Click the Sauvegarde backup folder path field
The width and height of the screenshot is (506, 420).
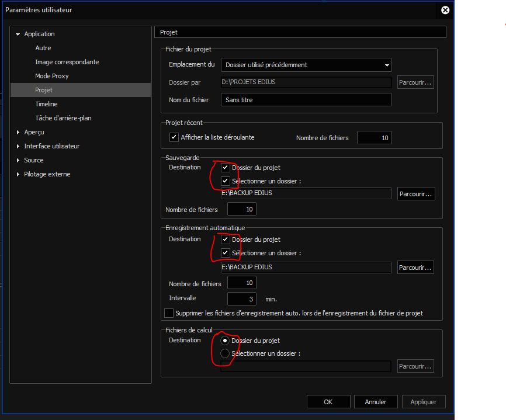click(306, 193)
